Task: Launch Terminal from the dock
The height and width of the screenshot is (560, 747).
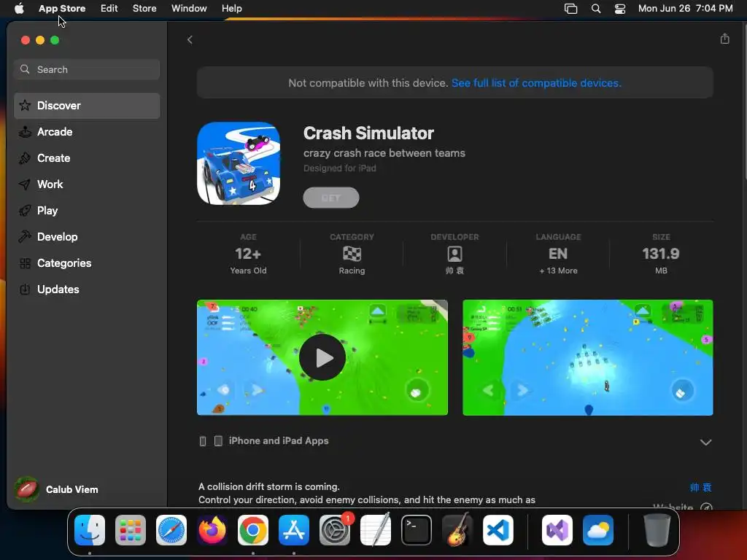Action: click(417, 530)
